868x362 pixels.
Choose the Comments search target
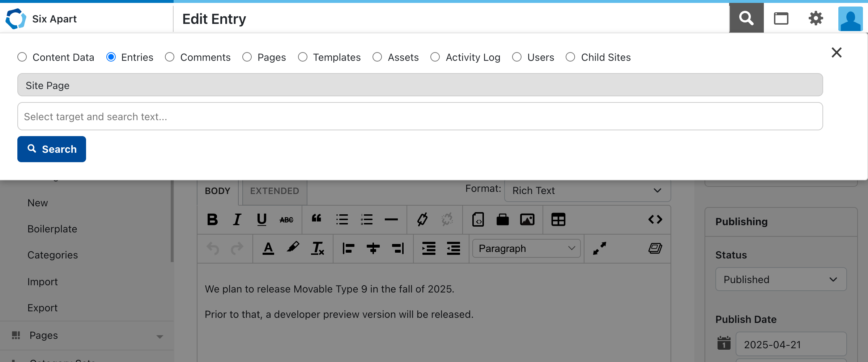click(170, 57)
